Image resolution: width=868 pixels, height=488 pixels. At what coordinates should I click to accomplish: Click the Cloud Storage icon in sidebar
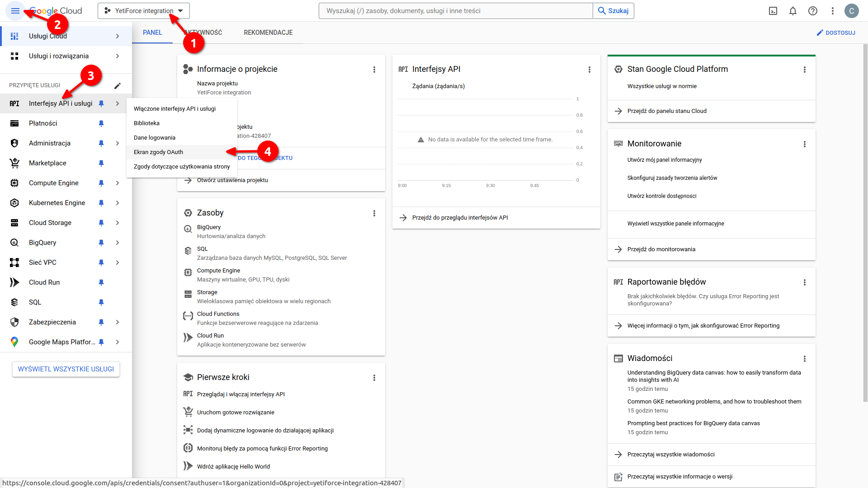14,223
